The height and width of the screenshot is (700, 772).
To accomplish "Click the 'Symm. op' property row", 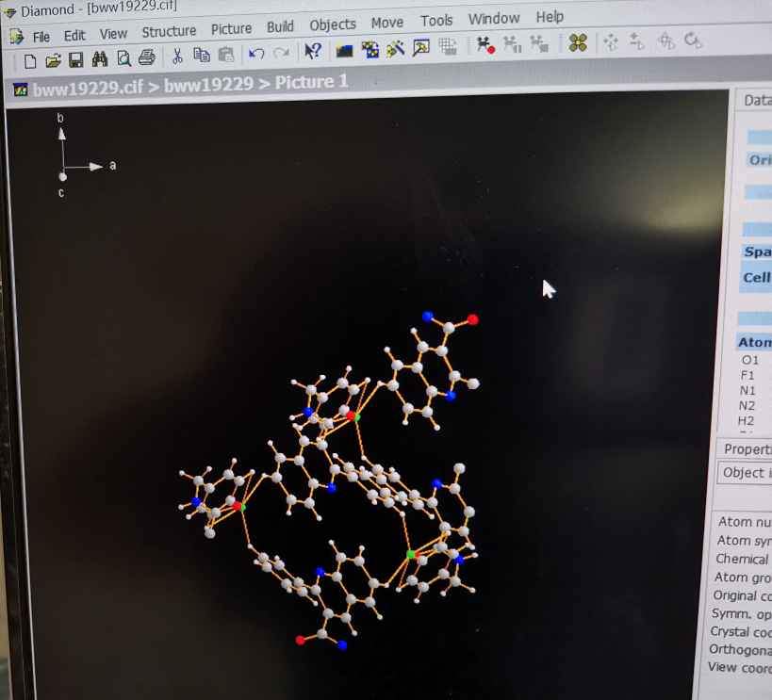I will click(741, 613).
